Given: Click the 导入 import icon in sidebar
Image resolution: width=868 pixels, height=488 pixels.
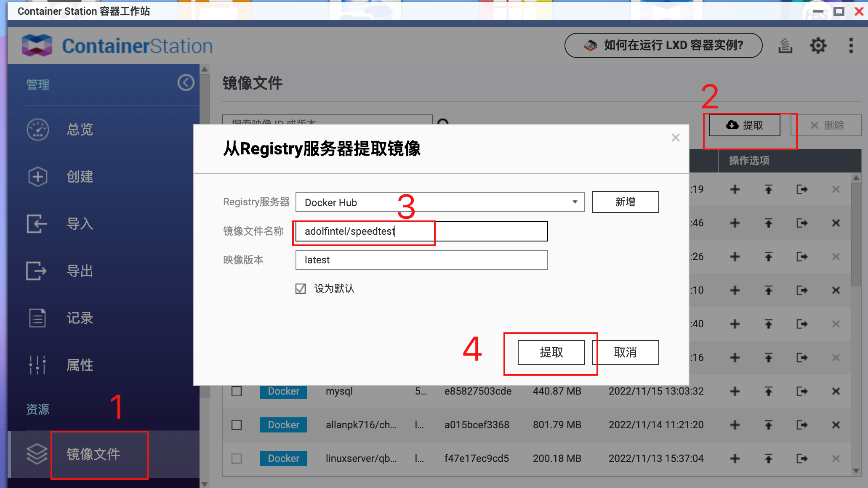Looking at the screenshot, I should tap(37, 224).
